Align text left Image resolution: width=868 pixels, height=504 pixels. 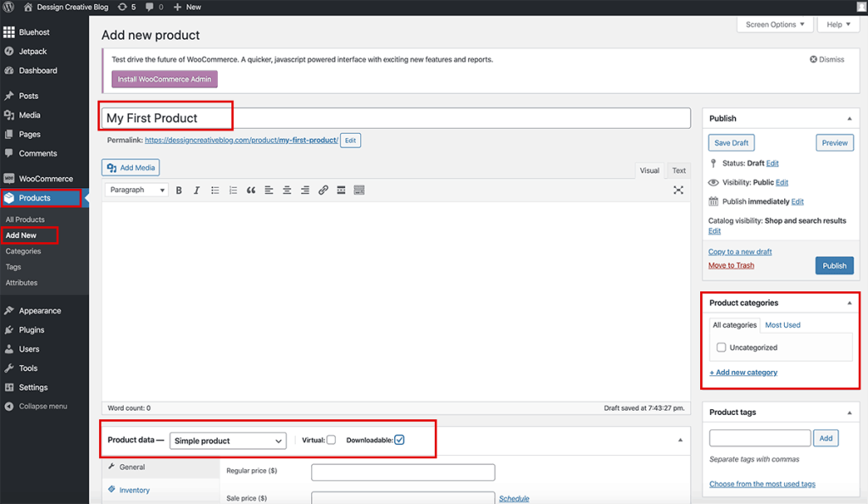click(x=269, y=191)
